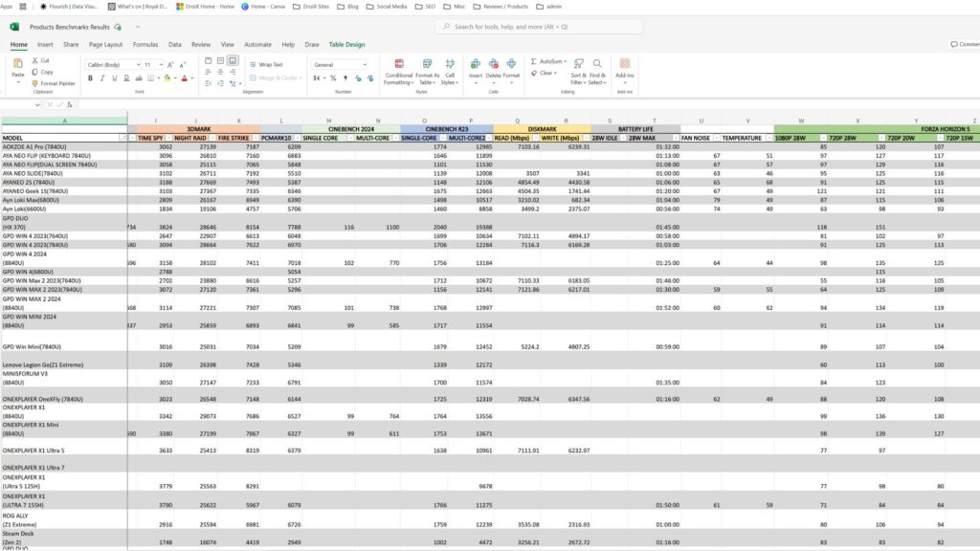
Task: Cut the selection with the scissors icon
Action: (x=35, y=60)
